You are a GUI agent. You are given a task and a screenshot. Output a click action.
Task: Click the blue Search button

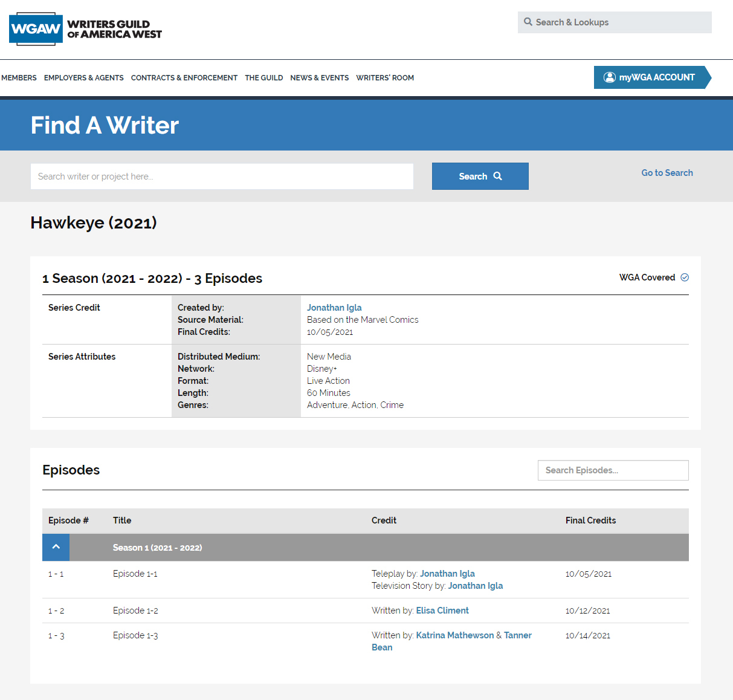tap(480, 176)
